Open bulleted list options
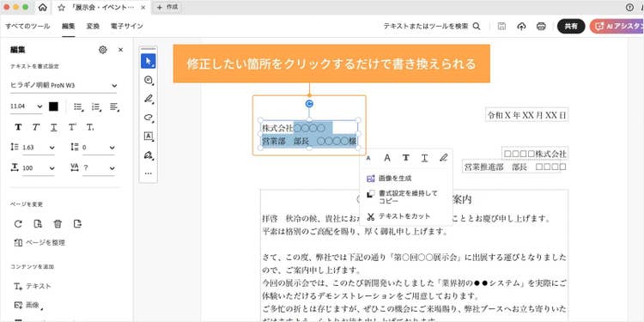The width and height of the screenshot is (644, 322). click(x=78, y=106)
